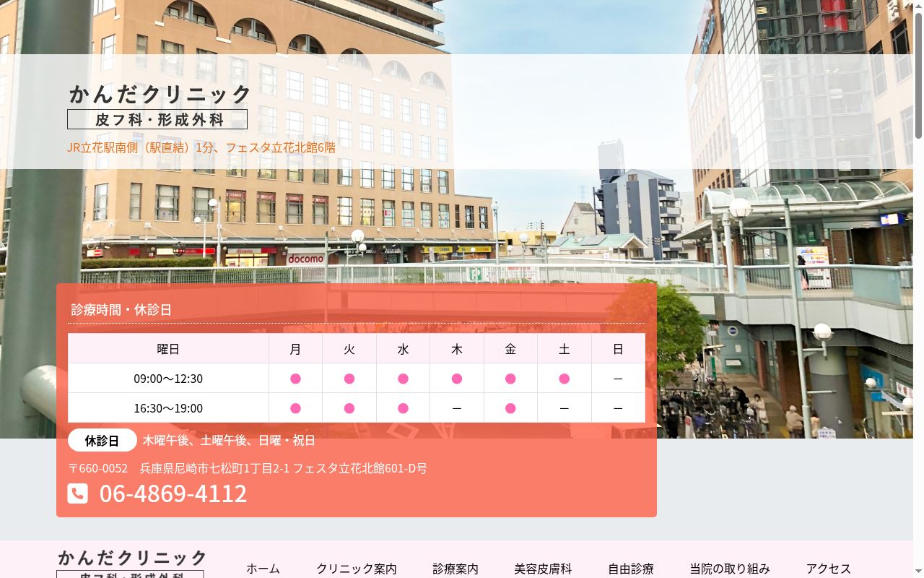924x578 pixels.
Task: Click the pink dot for 月 09:00〜12:30
Action: pos(295,379)
